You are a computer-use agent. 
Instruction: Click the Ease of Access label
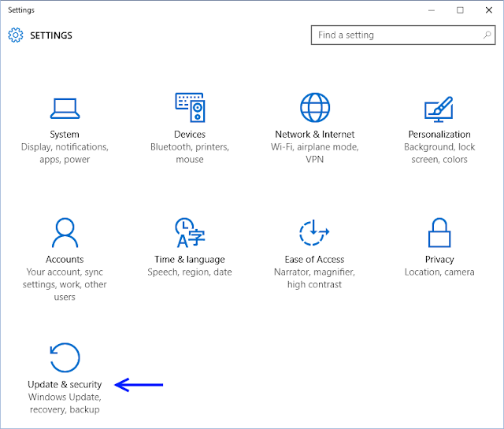314,259
